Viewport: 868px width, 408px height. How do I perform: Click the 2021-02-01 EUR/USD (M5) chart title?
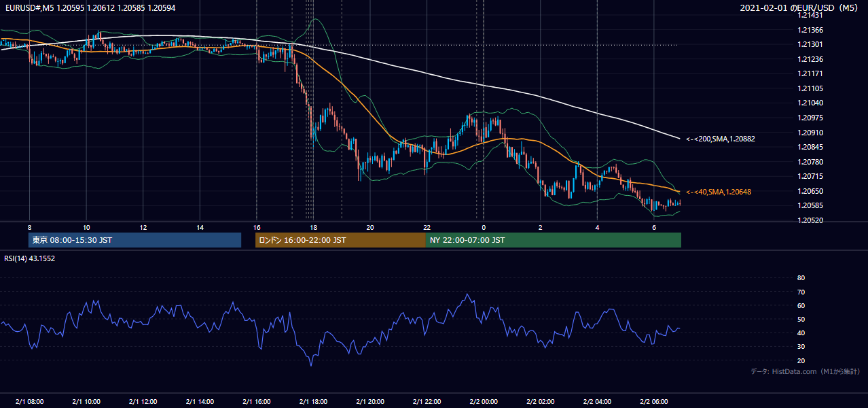tap(799, 7)
